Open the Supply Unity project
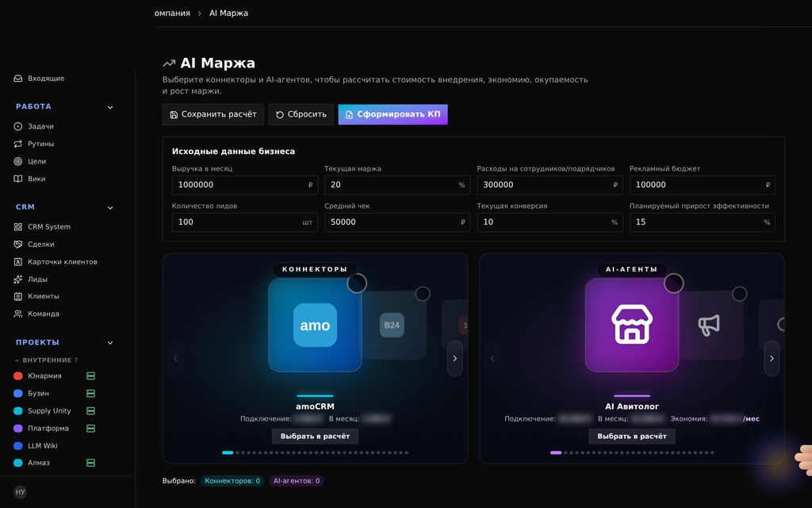Image resolution: width=812 pixels, height=508 pixels. tap(49, 411)
